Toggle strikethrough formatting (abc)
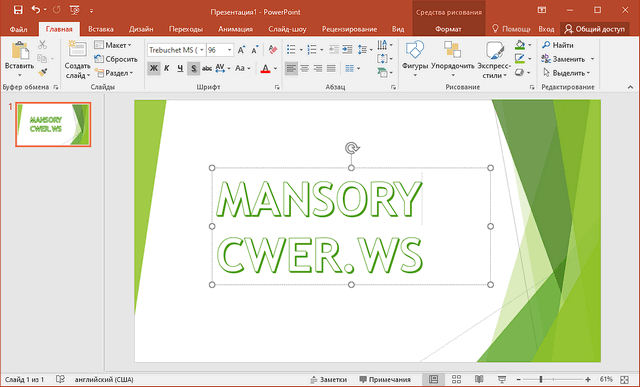The height and width of the screenshot is (387, 640). tap(207, 68)
